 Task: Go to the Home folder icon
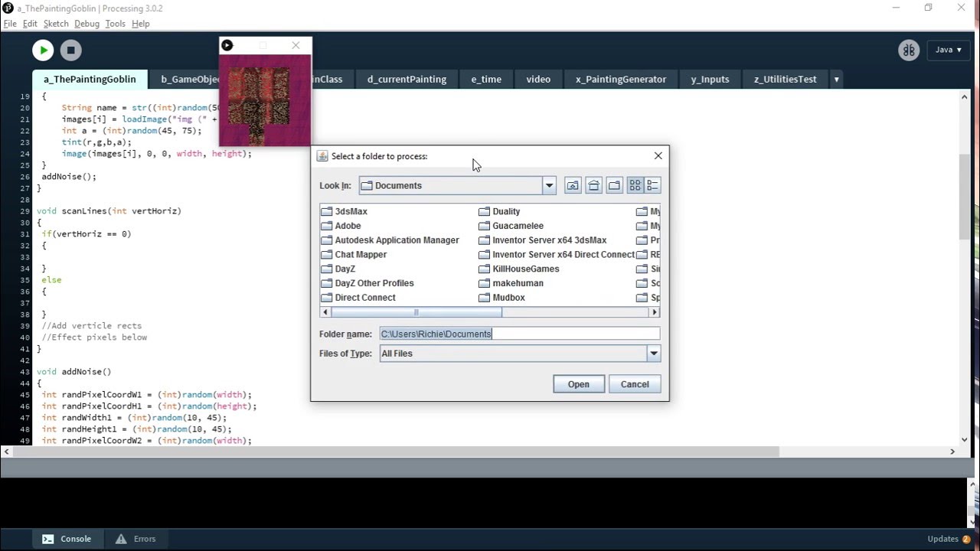pyautogui.click(x=593, y=185)
